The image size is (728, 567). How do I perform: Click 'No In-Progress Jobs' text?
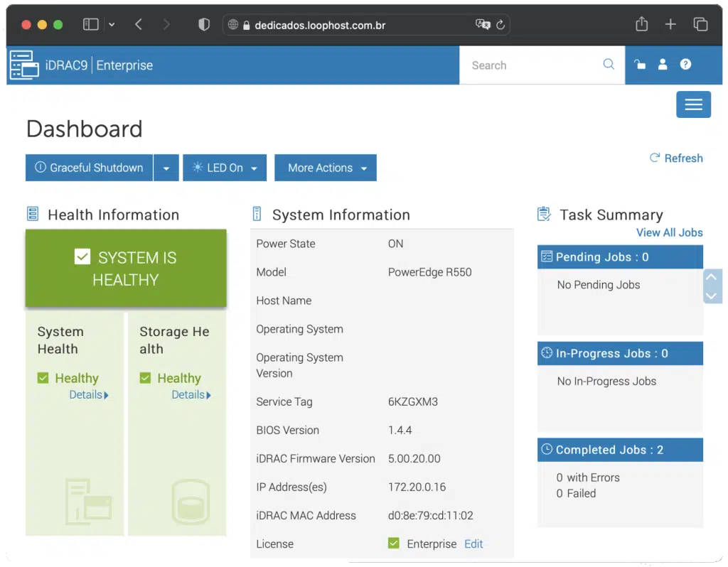tap(606, 382)
